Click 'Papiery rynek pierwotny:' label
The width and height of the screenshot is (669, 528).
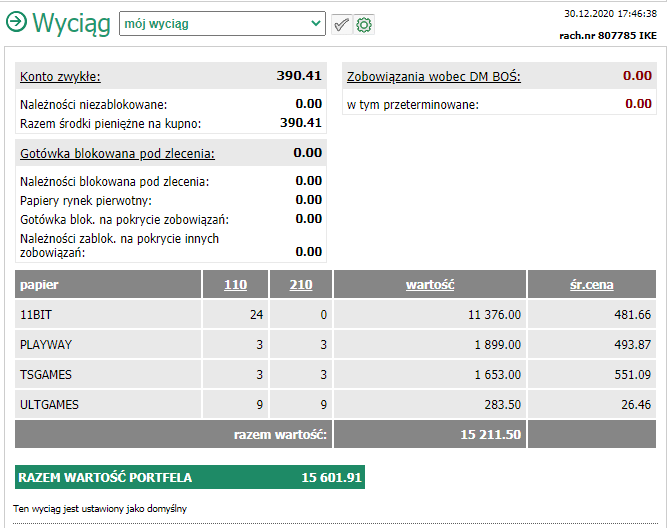pyautogui.click(x=86, y=200)
